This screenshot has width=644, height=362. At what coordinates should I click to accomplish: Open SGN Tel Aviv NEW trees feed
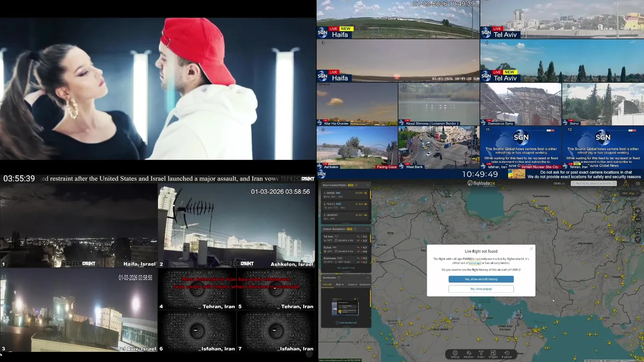coord(562,60)
